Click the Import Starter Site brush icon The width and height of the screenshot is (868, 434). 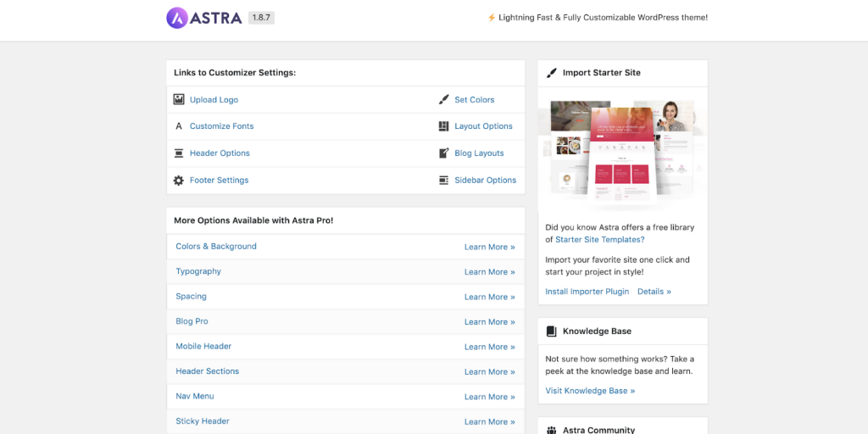pos(551,73)
